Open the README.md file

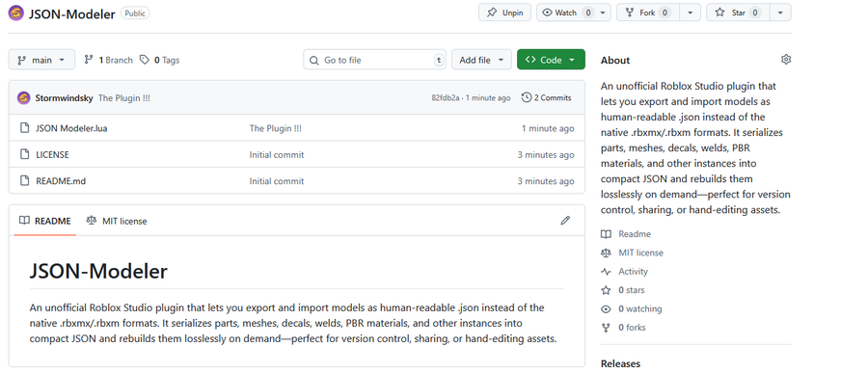tap(61, 181)
